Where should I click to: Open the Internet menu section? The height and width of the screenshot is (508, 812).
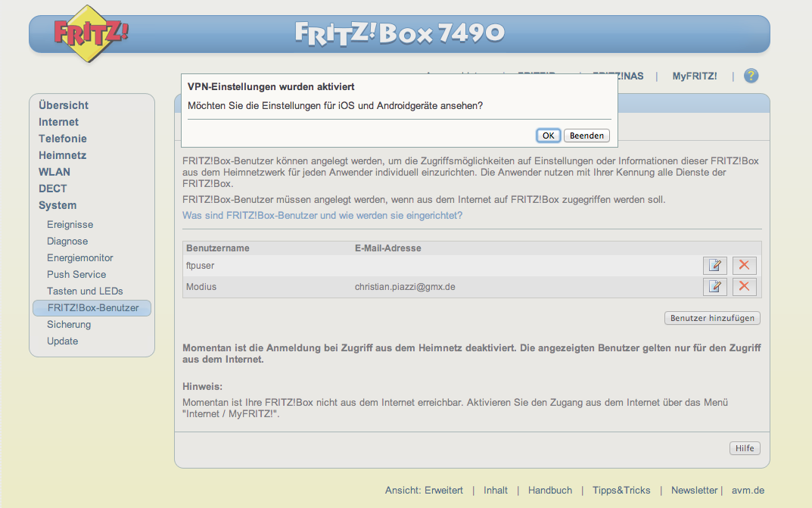[x=58, y=122]
